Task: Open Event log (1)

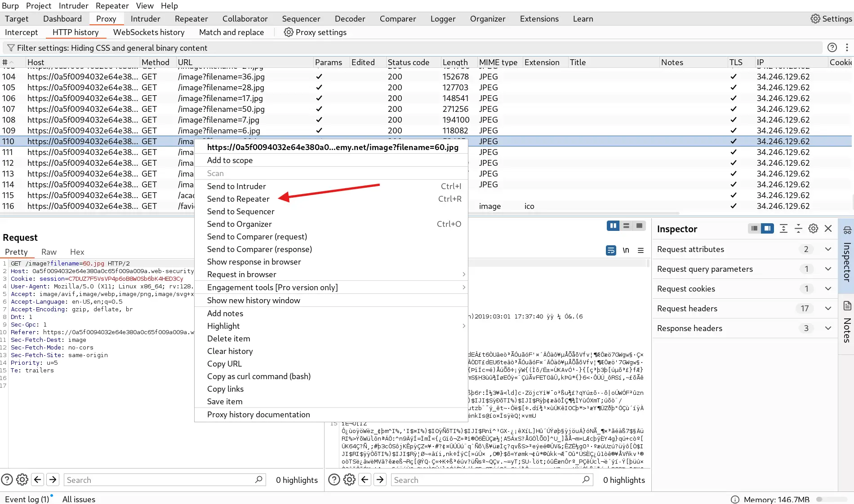Action: 27,499
